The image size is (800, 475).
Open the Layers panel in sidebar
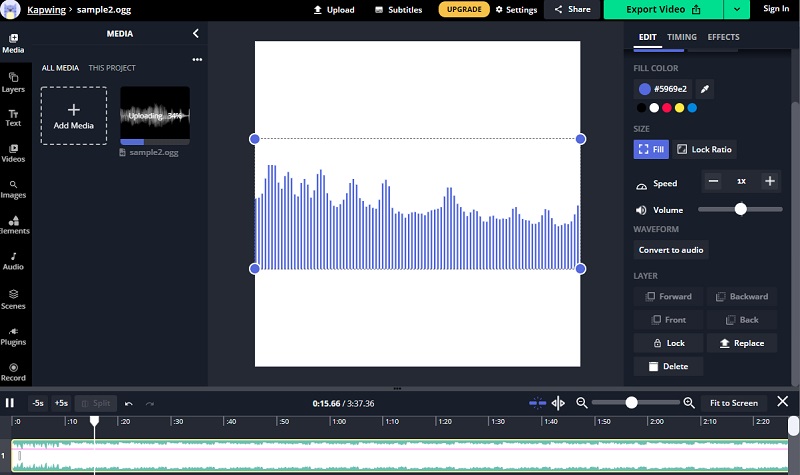tap(13, 81)
